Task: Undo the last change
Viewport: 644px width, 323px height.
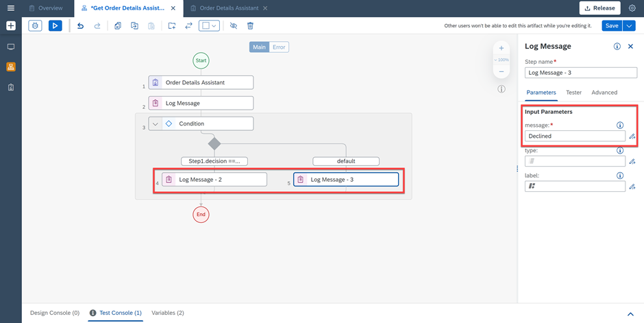Action: pyautogui.click(x=81, y=26)
